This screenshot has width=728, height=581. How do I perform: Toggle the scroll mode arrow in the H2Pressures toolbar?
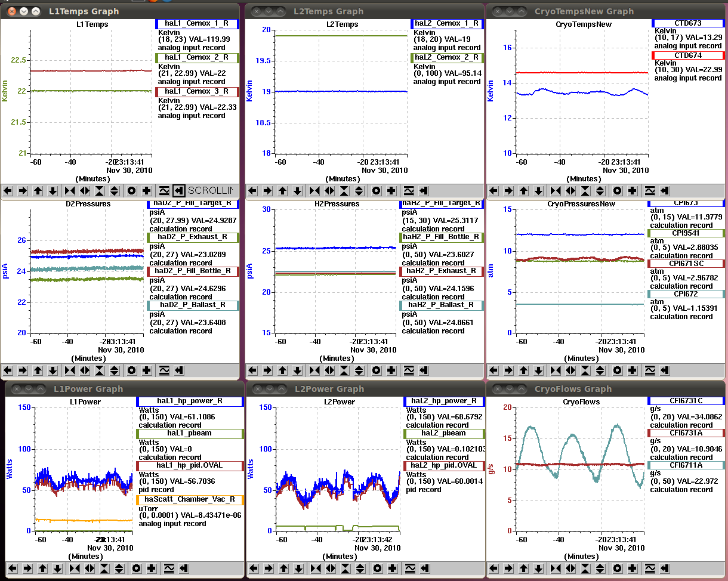point(423,370)
